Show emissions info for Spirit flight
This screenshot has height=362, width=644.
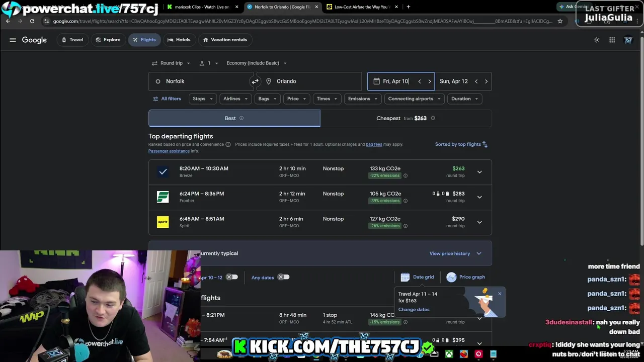pos(406,226)
